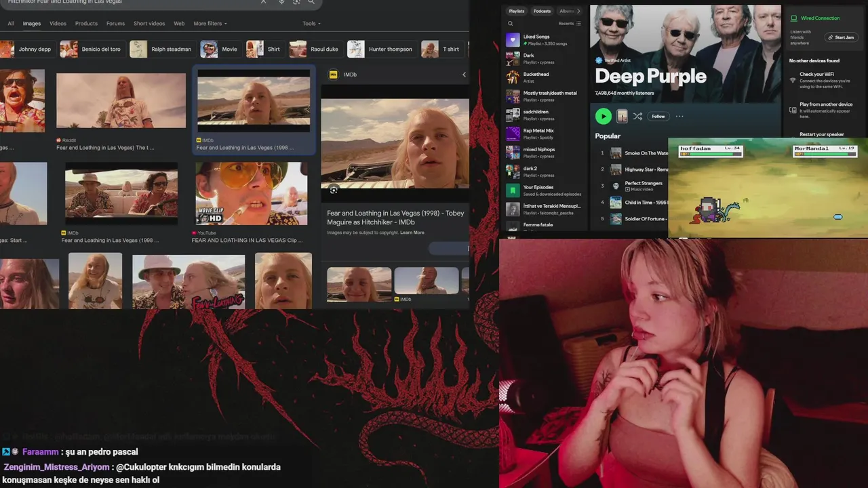
Task: Follow Deep Purple artist
Action: click(658, 116)
